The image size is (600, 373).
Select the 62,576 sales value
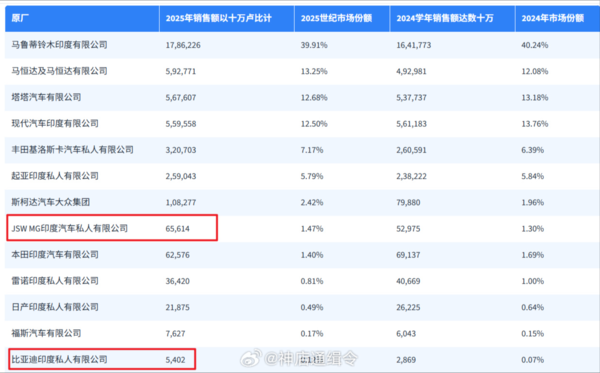(x=178, y=255)
